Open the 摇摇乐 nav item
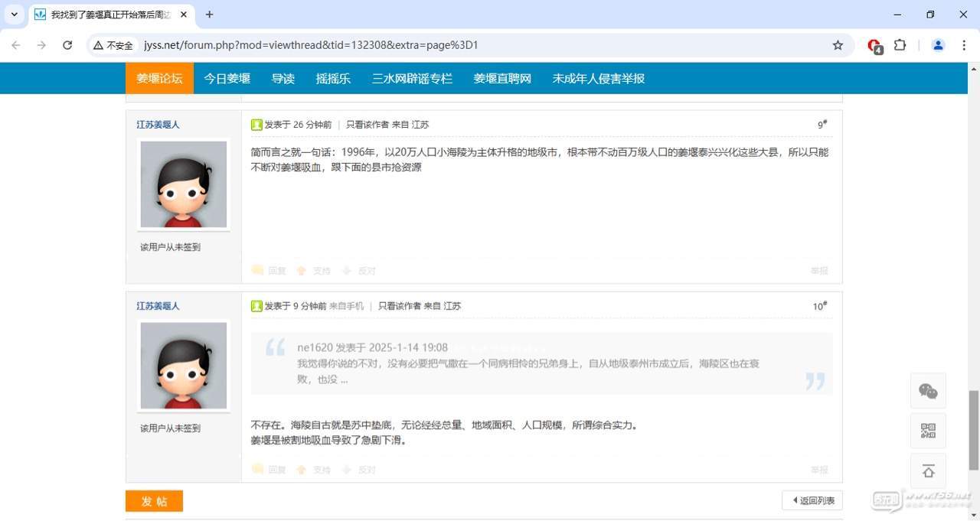Viewport: 980px width, 521px height. point(333,78)
